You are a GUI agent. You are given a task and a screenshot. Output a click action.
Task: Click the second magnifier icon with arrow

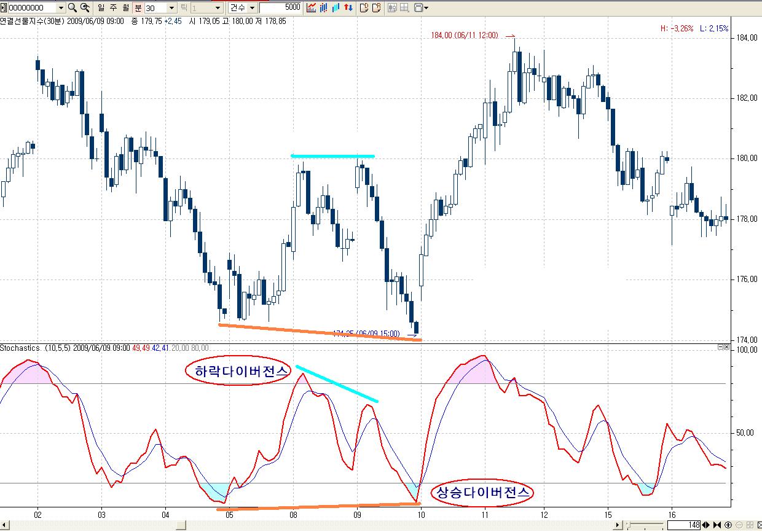click(85, 7)
